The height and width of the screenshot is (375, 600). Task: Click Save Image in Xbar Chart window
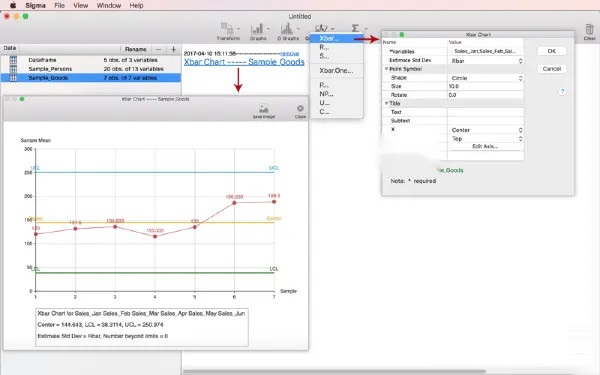point(264,111)
